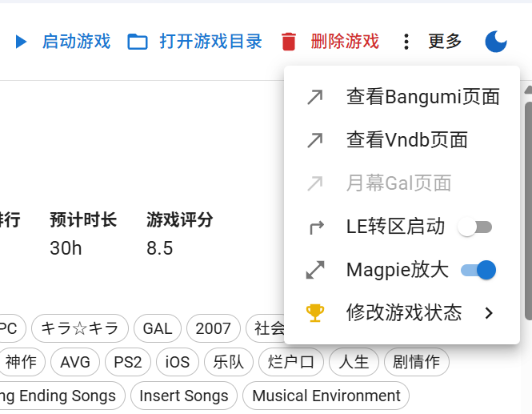Click the キラ☆キラ tag chip
Screen dimensions: 532x414
(x=79, y=328)
